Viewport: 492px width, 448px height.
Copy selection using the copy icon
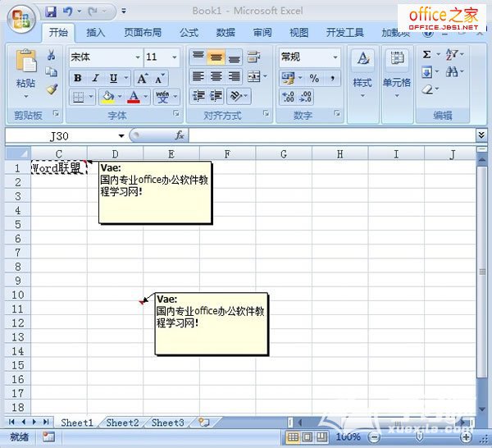(52, 72)
